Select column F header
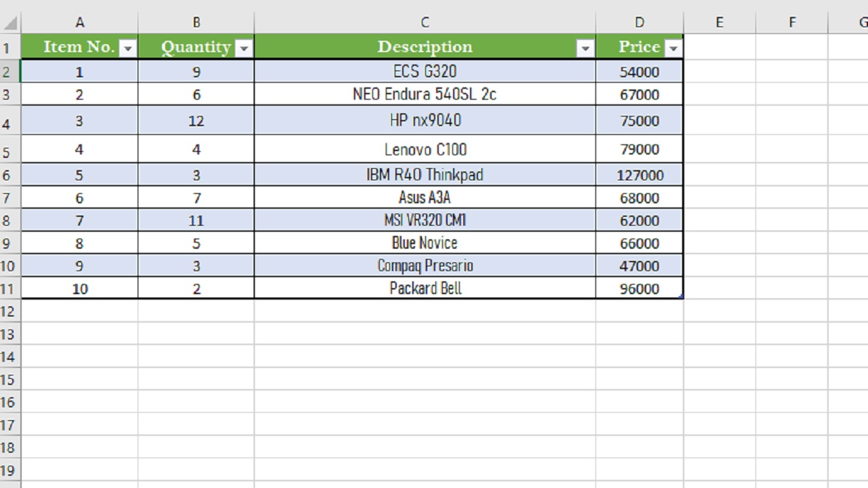868x488 pixels. 792,22
